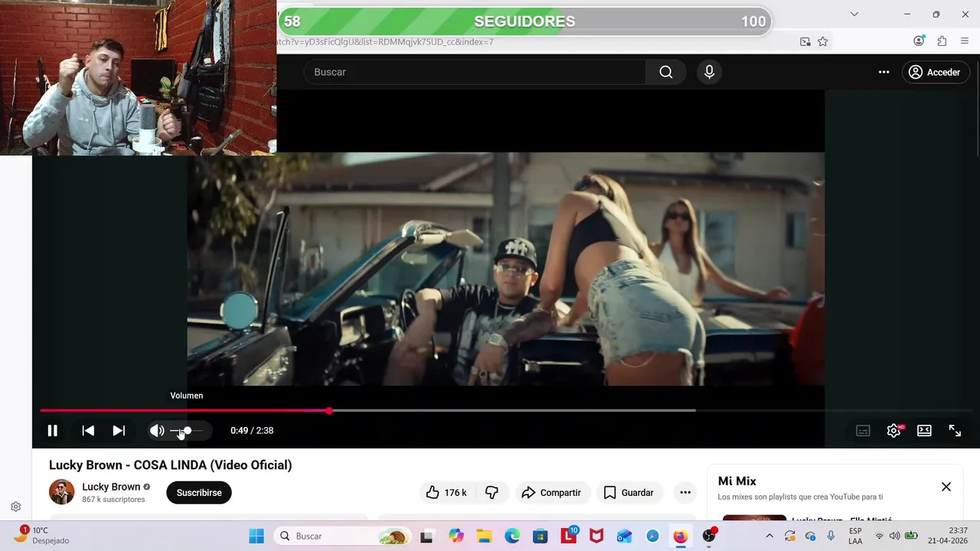Click the taskbar Buscar search box
Screen dimensions: 980x551
tap(342, 536)
